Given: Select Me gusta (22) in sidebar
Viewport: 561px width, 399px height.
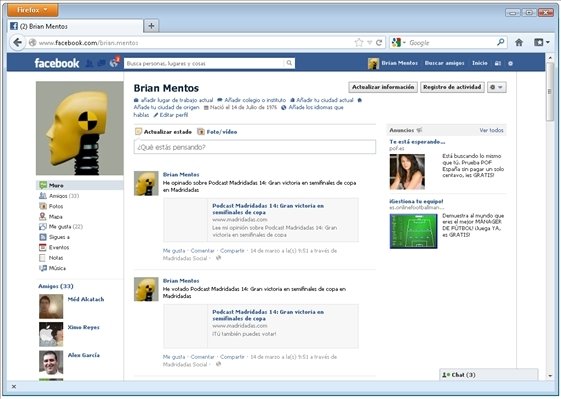Looking at the screenshot, I should (x=65, y=227).
